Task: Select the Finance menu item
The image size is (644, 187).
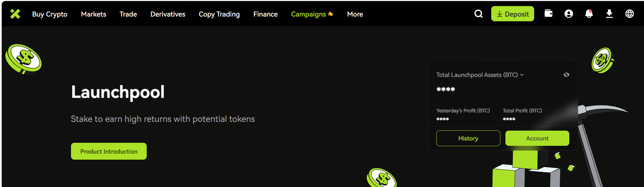Action: point(265,14)
